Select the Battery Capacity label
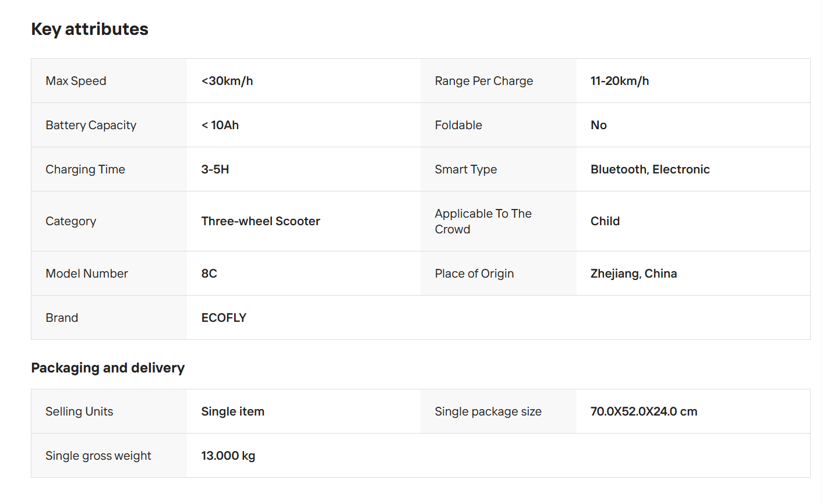This screenshot has height=504, width=823. [x=91, y=125]
